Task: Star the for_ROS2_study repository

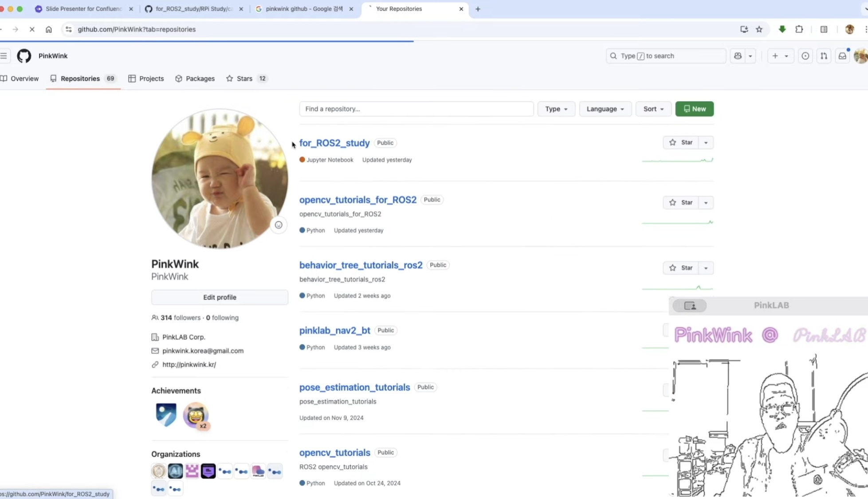Action: point(681,142)
